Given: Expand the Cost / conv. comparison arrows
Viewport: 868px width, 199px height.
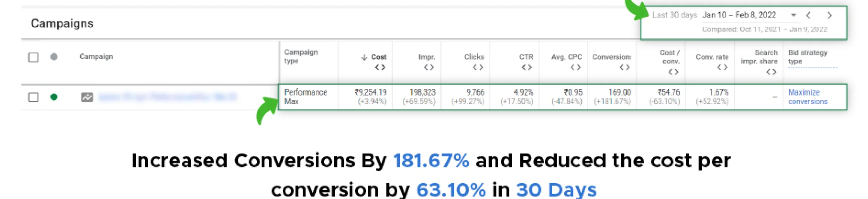Looking at the screenshot, I should 673,72.
